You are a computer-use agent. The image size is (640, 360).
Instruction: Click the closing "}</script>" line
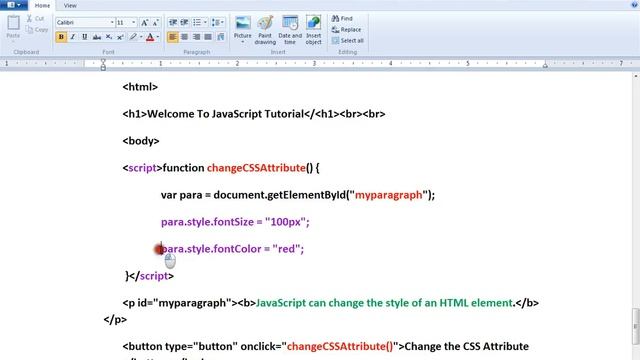[x=150, y=276]
